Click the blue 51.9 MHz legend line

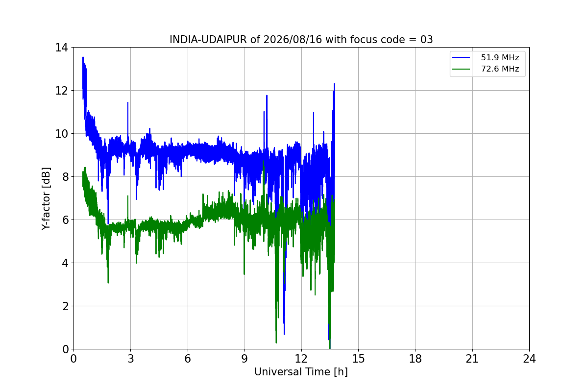pos(460,58)
